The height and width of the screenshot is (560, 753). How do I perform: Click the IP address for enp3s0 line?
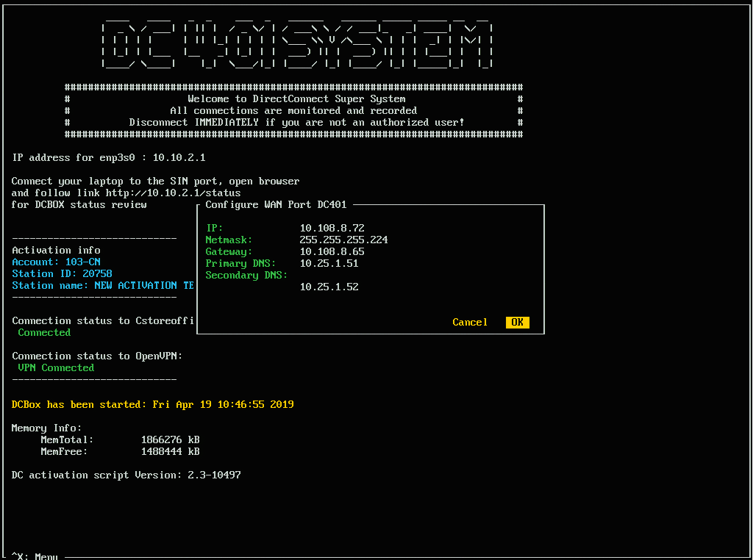pos(108,157)
